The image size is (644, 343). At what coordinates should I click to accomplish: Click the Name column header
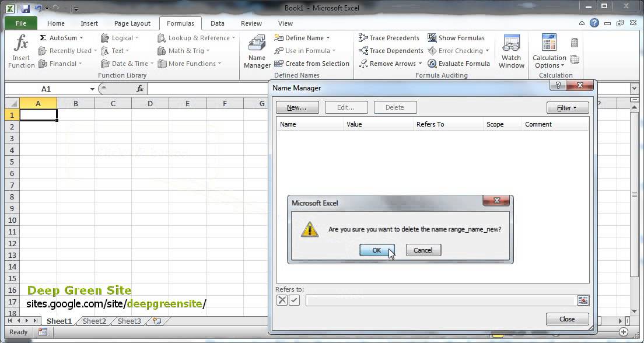tap(310, 124)
